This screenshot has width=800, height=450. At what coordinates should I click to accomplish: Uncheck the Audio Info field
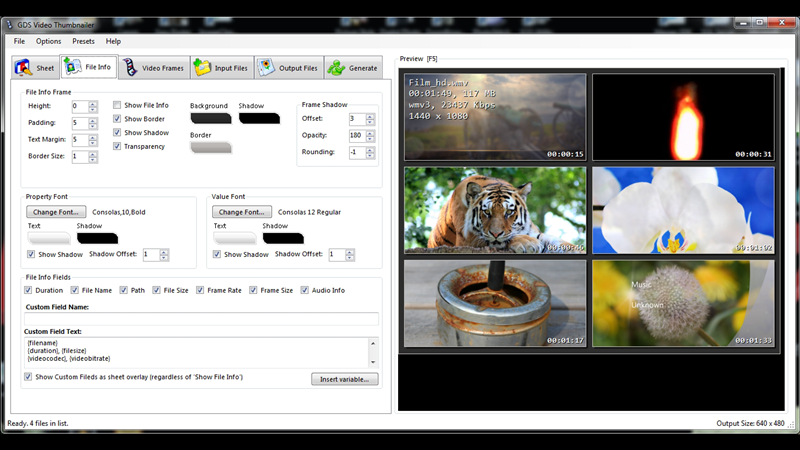click(x=305, y=290)
